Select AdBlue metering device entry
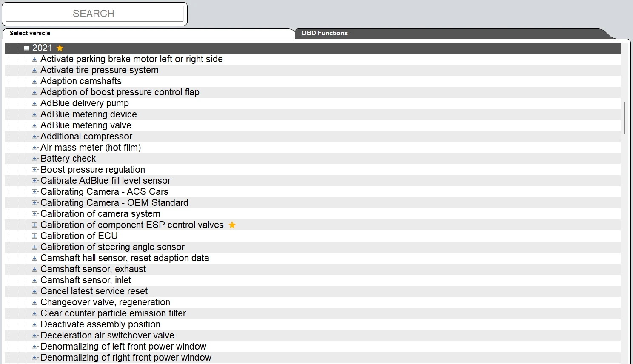Viewport: 633px width, 364px height. tap(88, 114)
